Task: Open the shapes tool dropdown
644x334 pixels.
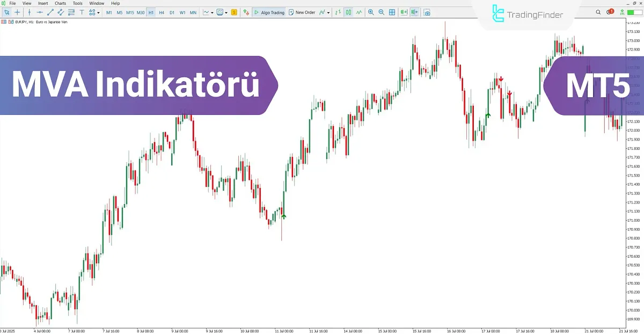Action: pos(98,12)
